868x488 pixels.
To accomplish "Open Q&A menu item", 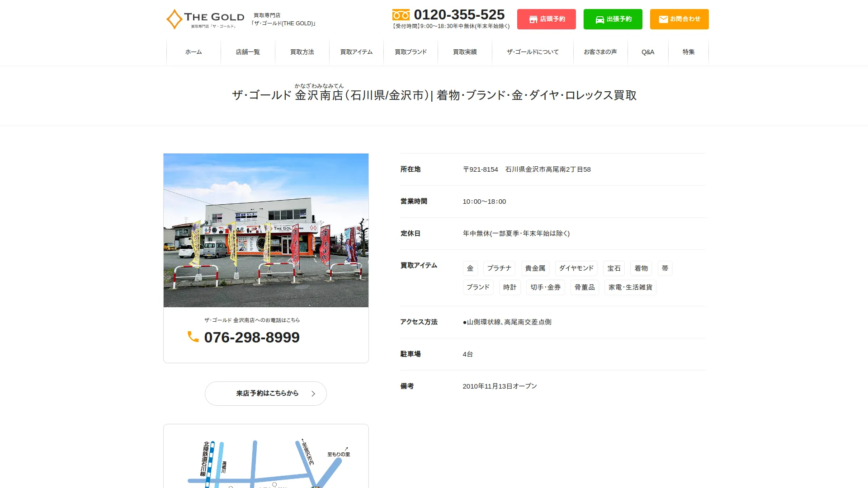I will [x=648, y=52].
